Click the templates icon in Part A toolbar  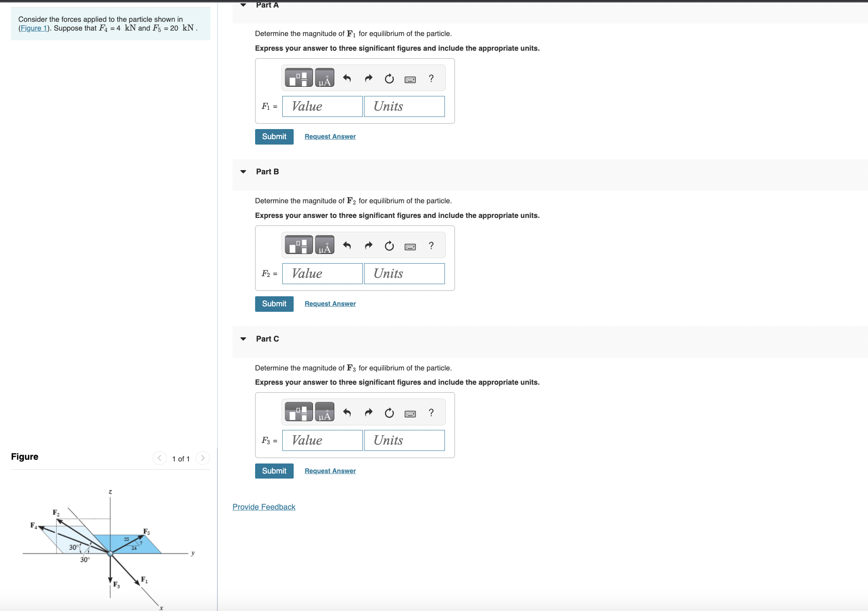point(298,78)
